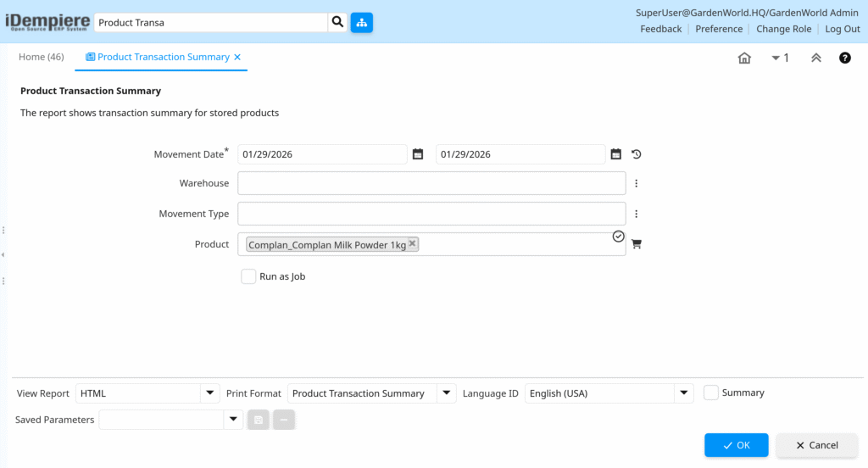Image resolution: width=868 pixels, height=468 pixels.
Task: Click the Product selection checkmark circle icon
Action: (618, 237)
